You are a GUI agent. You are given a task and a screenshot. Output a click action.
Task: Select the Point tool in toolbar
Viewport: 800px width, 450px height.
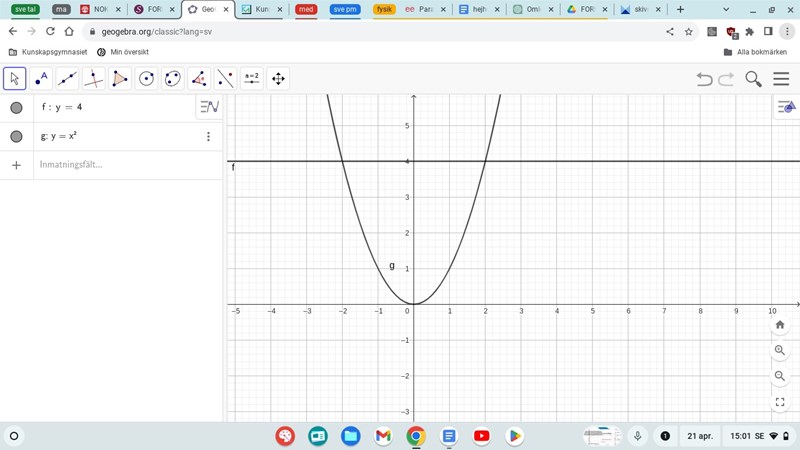pos(41,78)
